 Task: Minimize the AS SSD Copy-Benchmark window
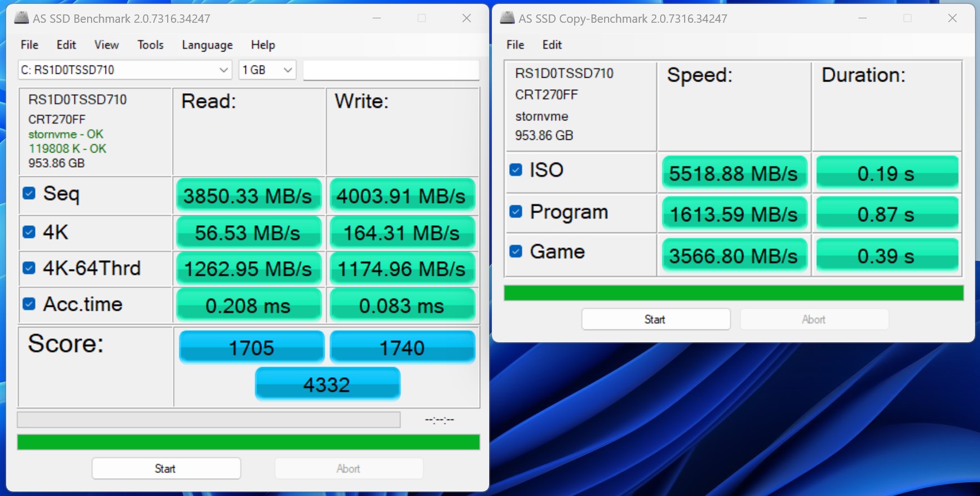862,18
